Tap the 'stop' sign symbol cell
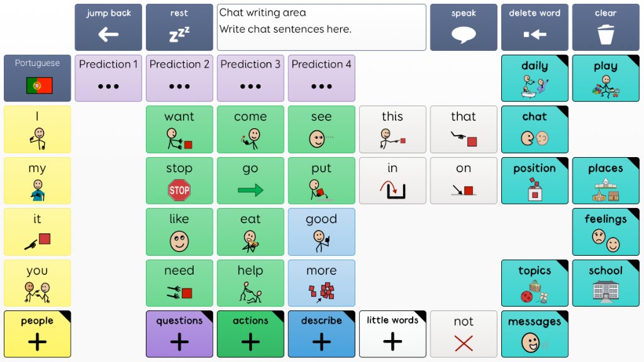The image size is (644, 362). coord(179,180)
